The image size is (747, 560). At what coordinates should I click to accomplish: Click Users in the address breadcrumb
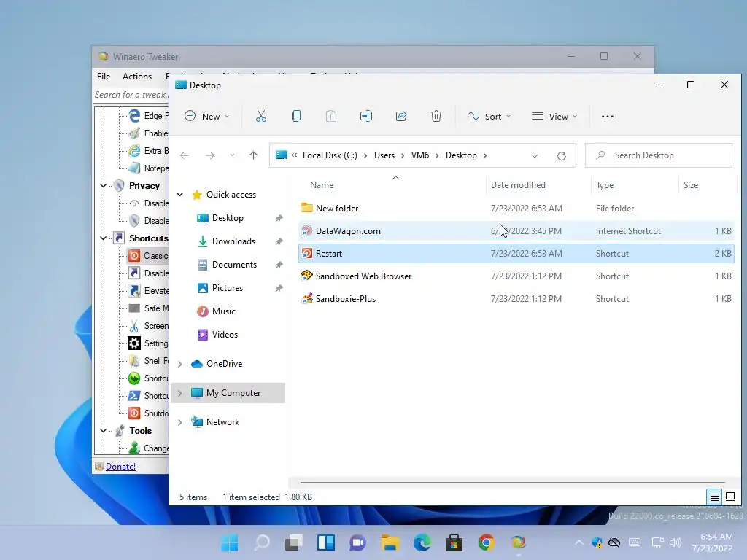coord(384,155)
